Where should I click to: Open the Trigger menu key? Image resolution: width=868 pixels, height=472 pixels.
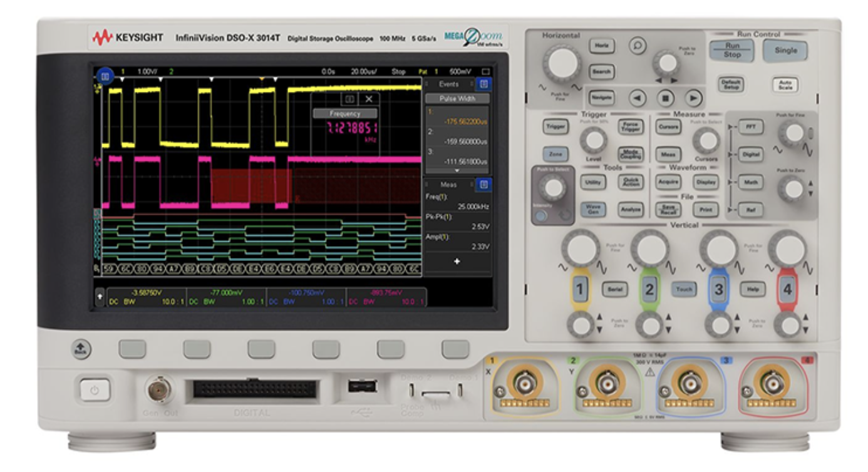coord(555,126)
